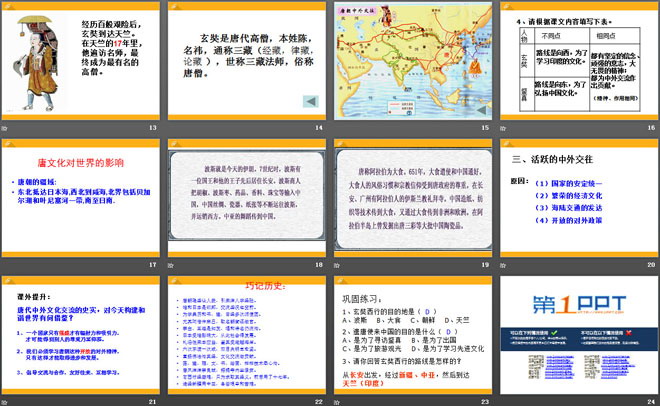Select slide 20 thumbnail 活跃的中外交往
This screenshot has width=660, height=406.
[579, 198]
